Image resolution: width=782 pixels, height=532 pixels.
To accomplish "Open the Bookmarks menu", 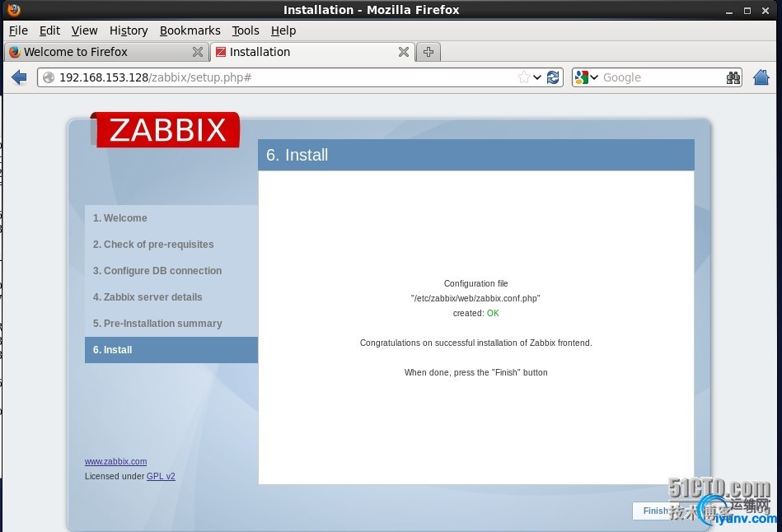I will click(x=190, y=30).
